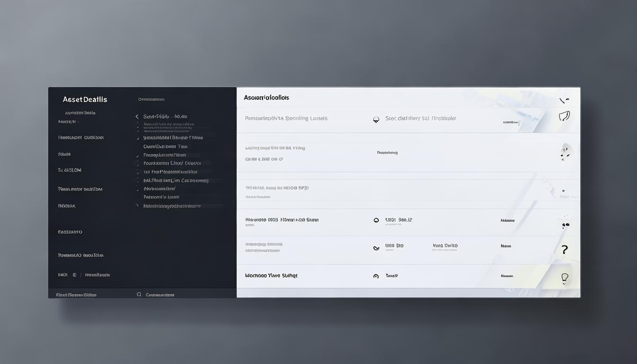Click the two-dot icon in the 'Mäoæ' row
This screenshot has height=364, width=637.
565,226
